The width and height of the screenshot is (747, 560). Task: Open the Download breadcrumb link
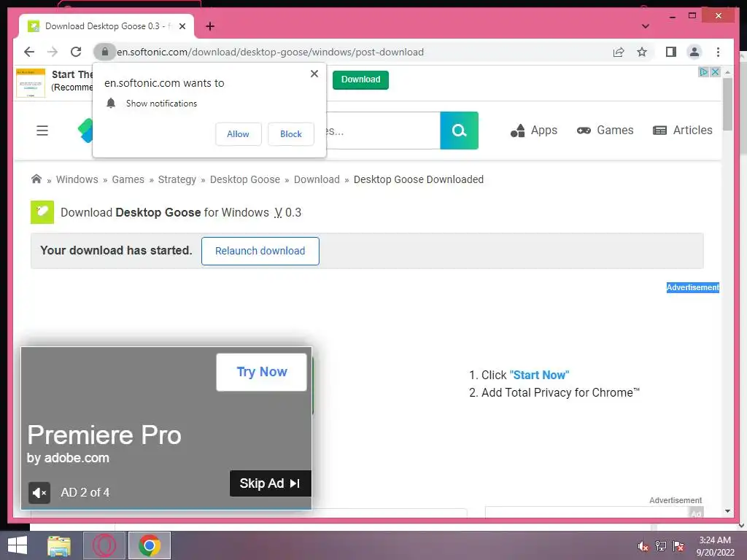point(317,179)
